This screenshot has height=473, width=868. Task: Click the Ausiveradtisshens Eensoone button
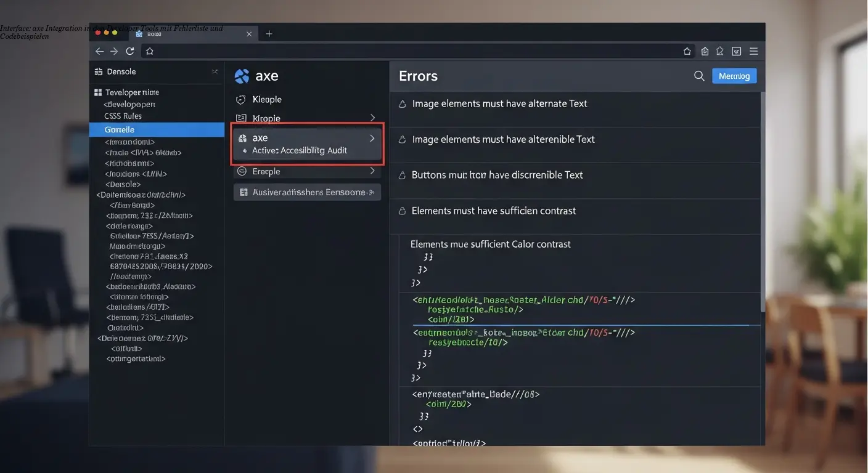306,192
